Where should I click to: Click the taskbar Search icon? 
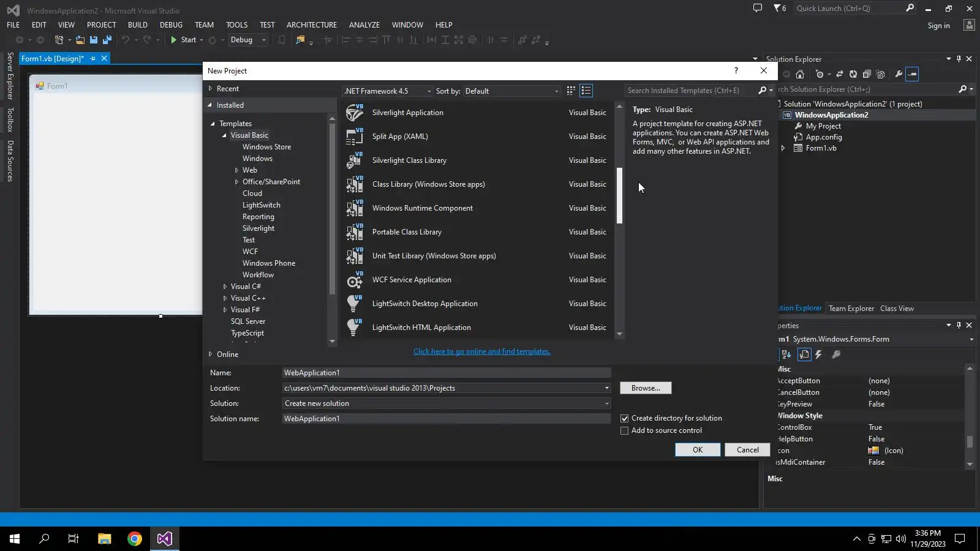[x=44, y=539]
